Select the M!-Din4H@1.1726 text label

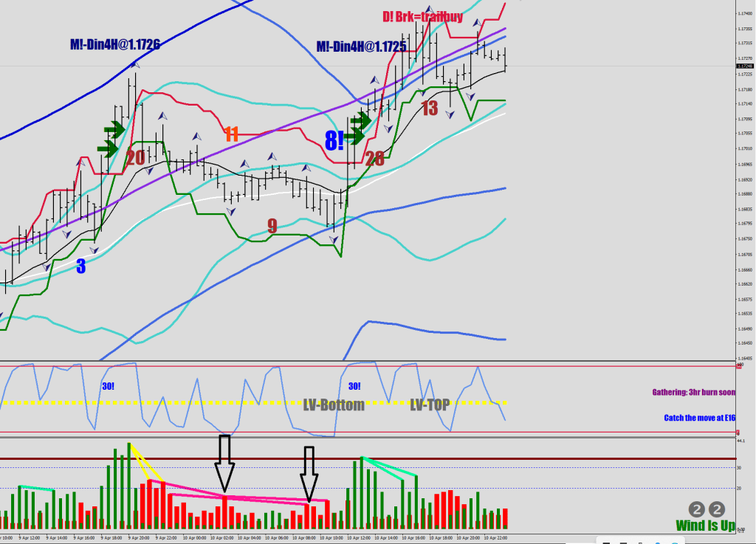point(116,44)
